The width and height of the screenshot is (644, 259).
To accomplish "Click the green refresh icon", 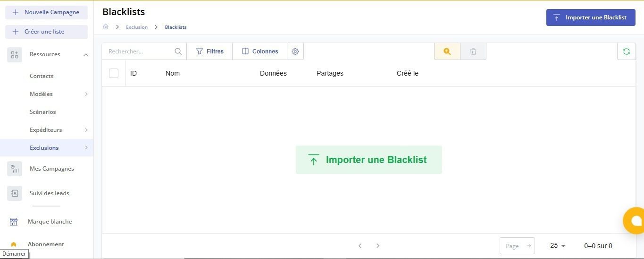I will [626, 52].
